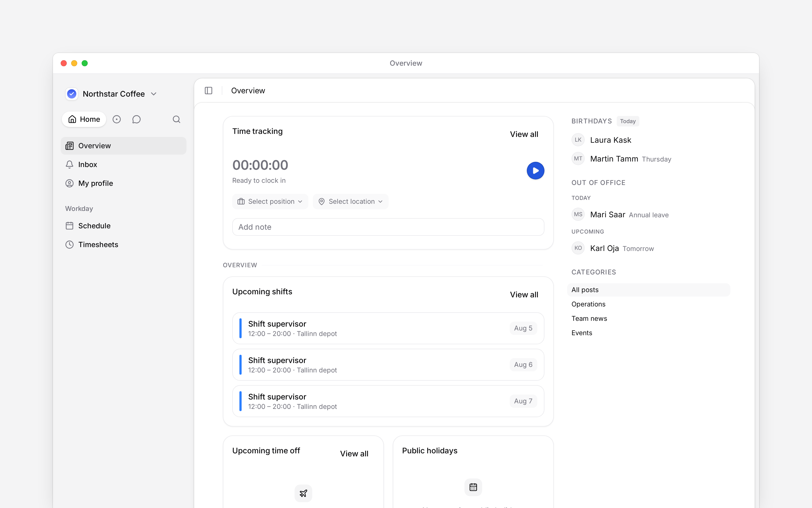Open the Aug 5 Shift supervisor shift
This screenshot has height=508, width=812.
point(388,328)
